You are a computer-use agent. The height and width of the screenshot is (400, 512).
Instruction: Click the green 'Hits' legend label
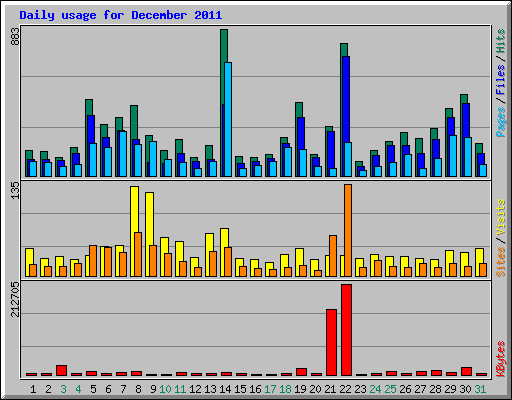[501, 41]
